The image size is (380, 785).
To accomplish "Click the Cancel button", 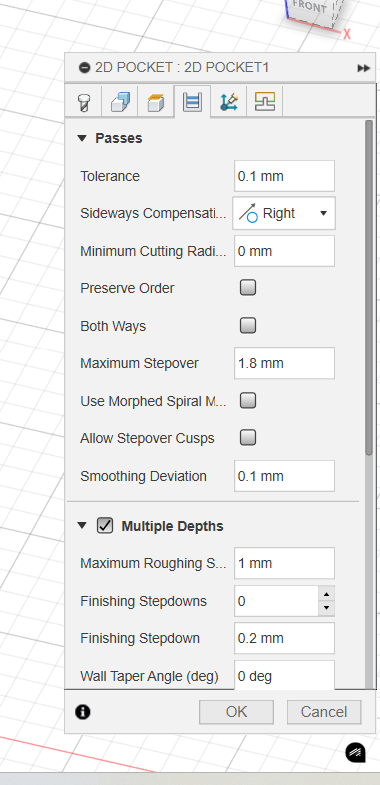I will [x=324, y=712].
